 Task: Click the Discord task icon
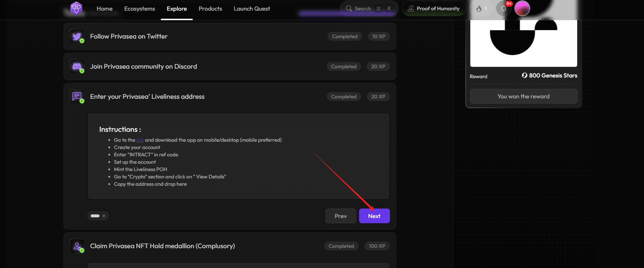tap(77, 66)
